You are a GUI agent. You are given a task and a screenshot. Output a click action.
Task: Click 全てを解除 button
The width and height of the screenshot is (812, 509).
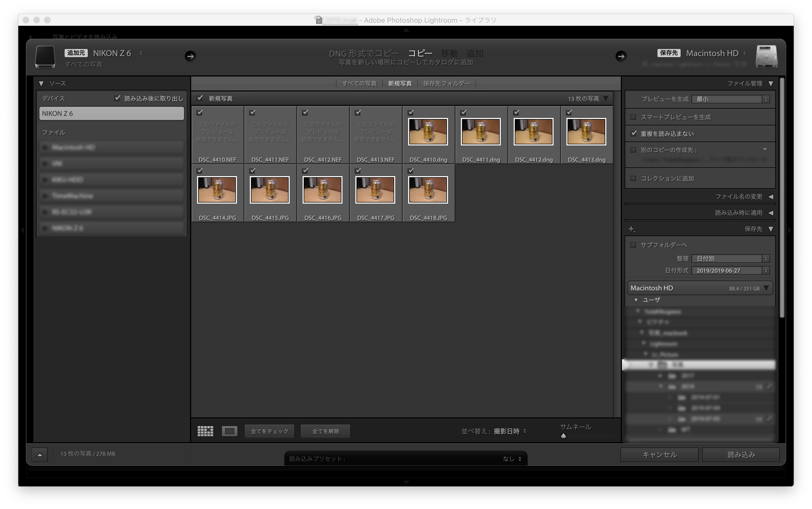pos(325,431)
